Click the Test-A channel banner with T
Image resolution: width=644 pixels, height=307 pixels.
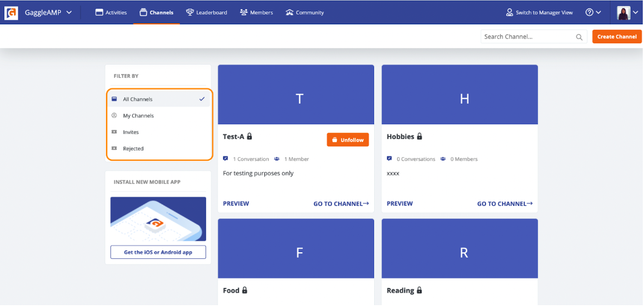[295, 94]
